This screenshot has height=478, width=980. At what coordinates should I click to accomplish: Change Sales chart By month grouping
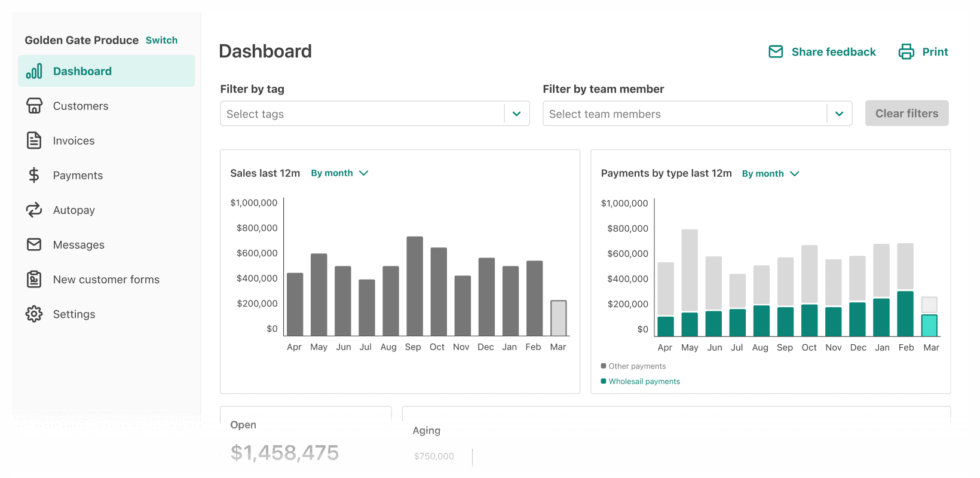tap(339, 173)
